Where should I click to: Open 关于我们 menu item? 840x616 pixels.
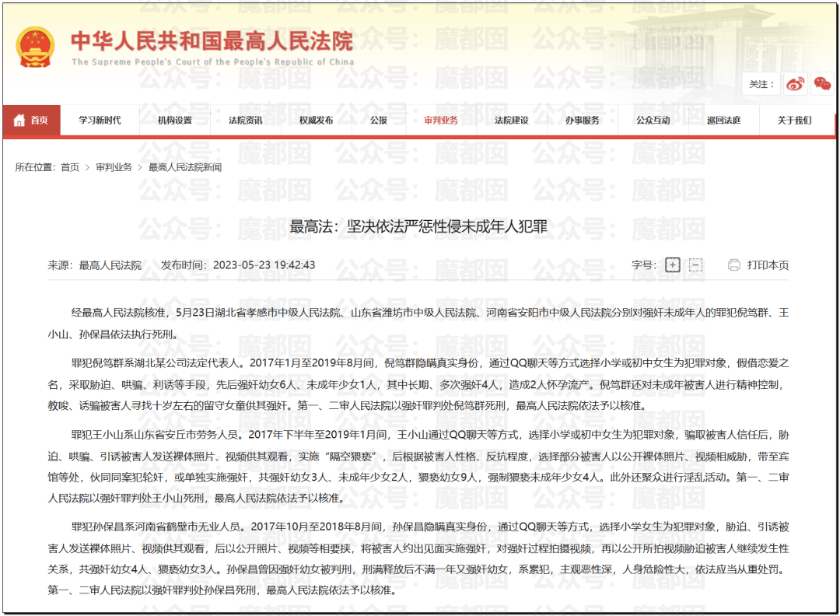pyautogui.click(x=794, y=121)
